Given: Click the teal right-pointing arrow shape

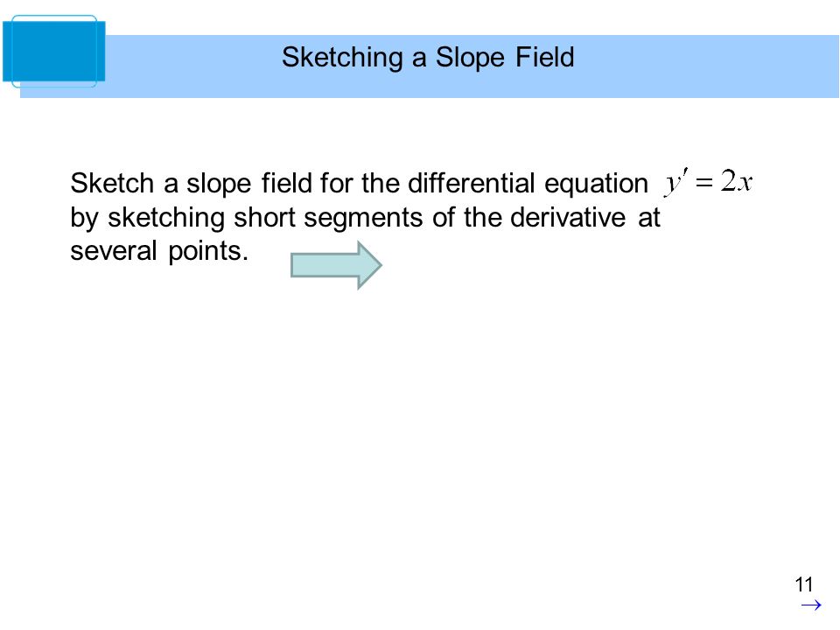Looking at the screenshot, I should click(x=336, y=265).
